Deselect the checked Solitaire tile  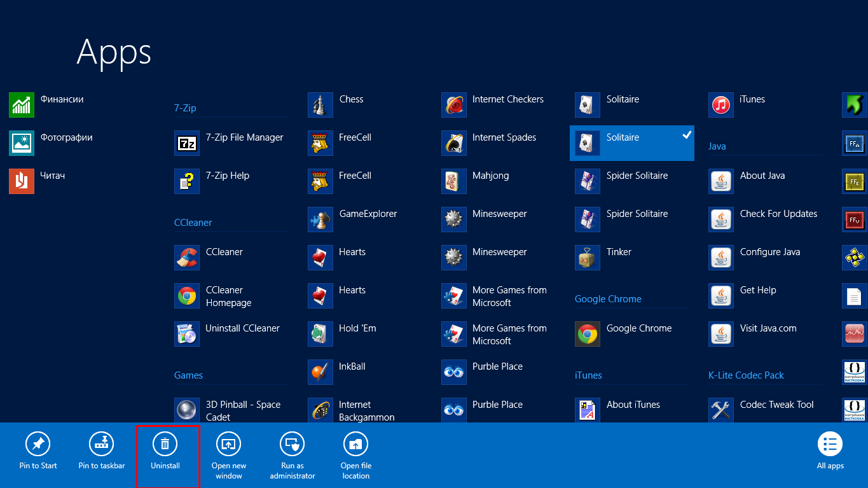[x=632, y=143]
